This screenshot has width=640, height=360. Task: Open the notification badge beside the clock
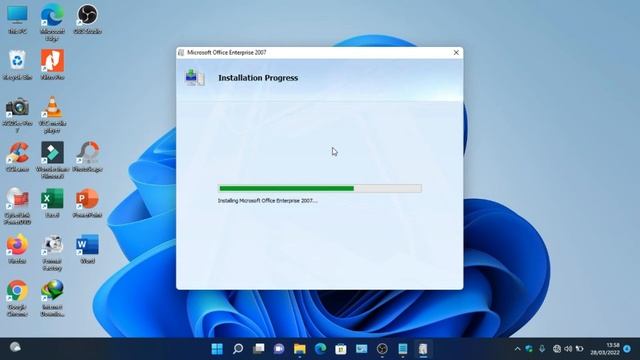coord(627,349)
